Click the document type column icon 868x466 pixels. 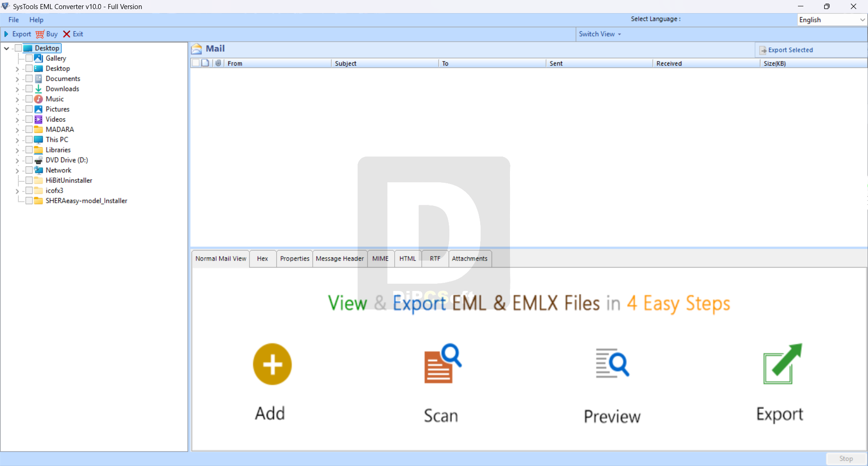[x=205, y=63]
